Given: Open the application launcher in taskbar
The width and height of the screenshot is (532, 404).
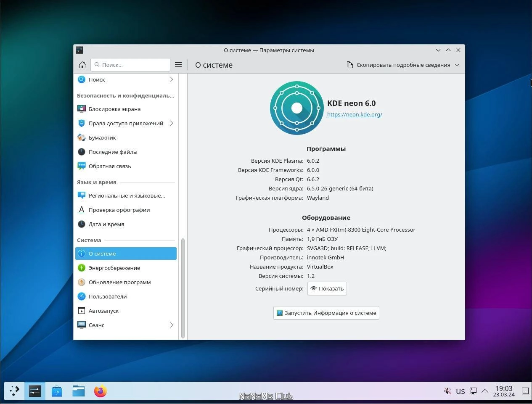Looking at the screenshot, I should coord(14,391).
